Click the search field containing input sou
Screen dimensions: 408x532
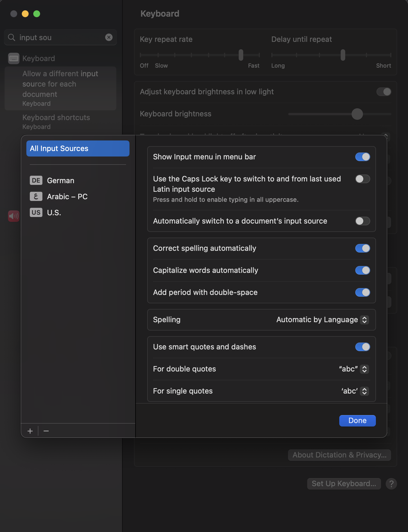click(x=60, y=37)
